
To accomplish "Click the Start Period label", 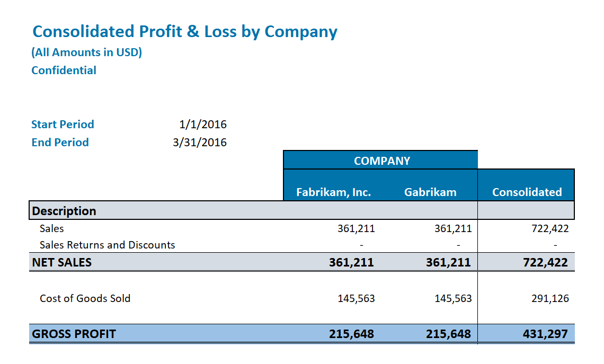I will click(x=63, y=124).
